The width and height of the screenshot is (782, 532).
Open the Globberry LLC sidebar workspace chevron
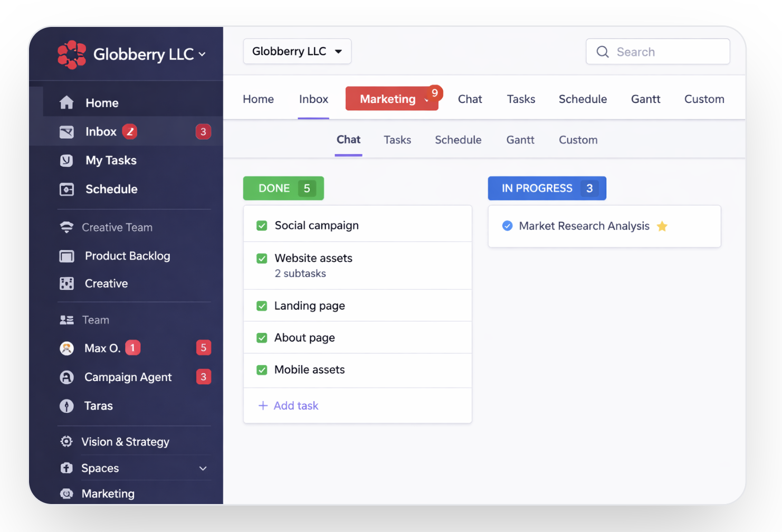[x=202, y=54]
